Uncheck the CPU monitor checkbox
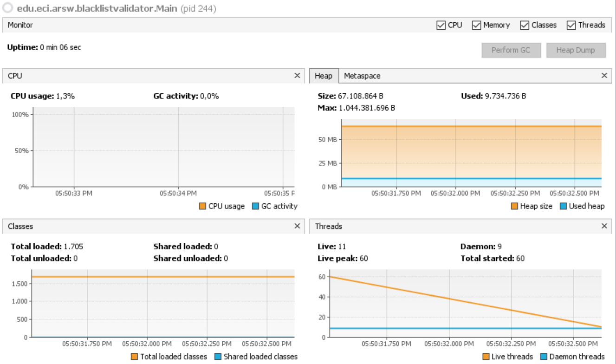The image size is (616, 364). pos(441,26)
